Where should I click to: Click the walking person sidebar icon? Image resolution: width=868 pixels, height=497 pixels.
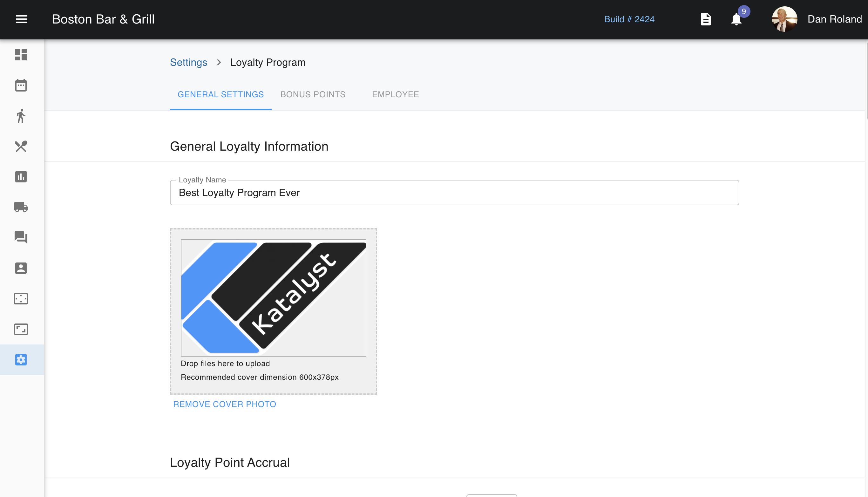coord(21,116)
